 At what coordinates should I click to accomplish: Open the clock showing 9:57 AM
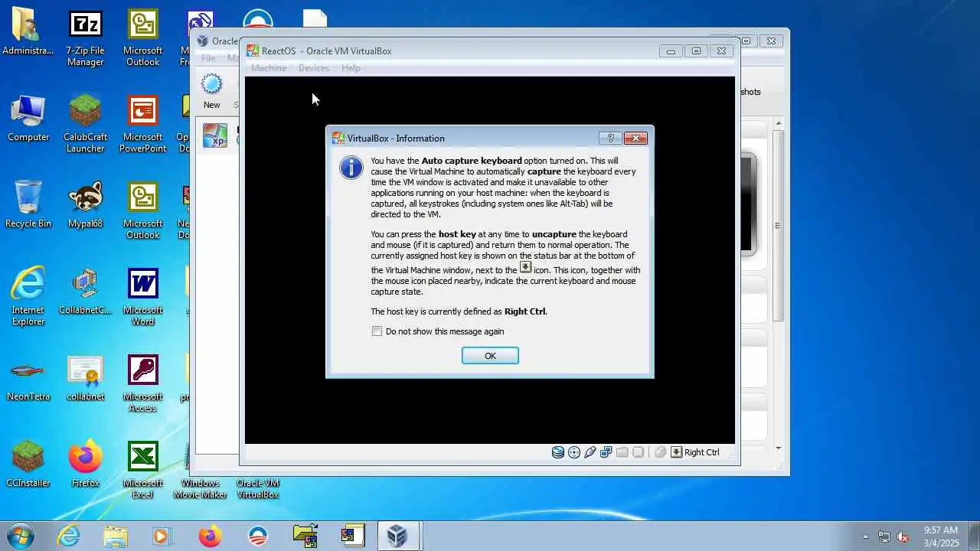click(941, 536)
